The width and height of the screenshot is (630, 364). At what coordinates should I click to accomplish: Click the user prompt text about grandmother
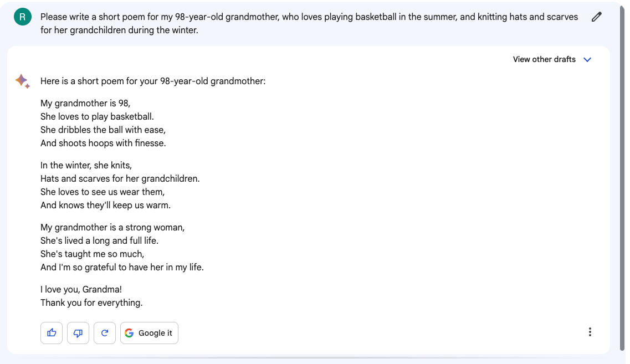tap(309, 23)
